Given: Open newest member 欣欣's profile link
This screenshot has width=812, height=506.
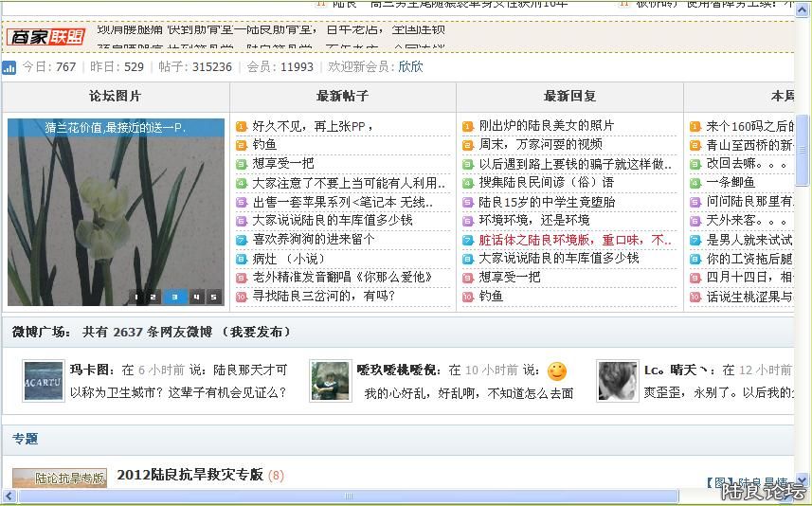Looking at the screenshot, I should click(410, 67).
